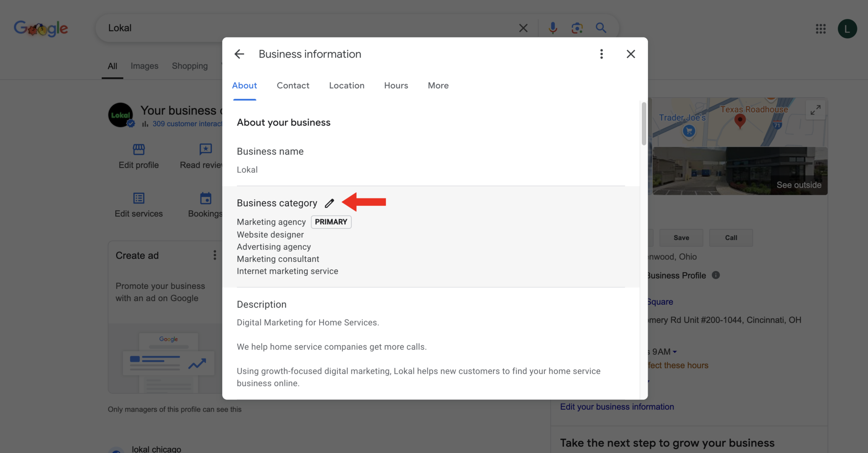The height and width of the screenshot is (453, 868).
Task: Open the Create ad options menu
Action: (x=215, y=255)
